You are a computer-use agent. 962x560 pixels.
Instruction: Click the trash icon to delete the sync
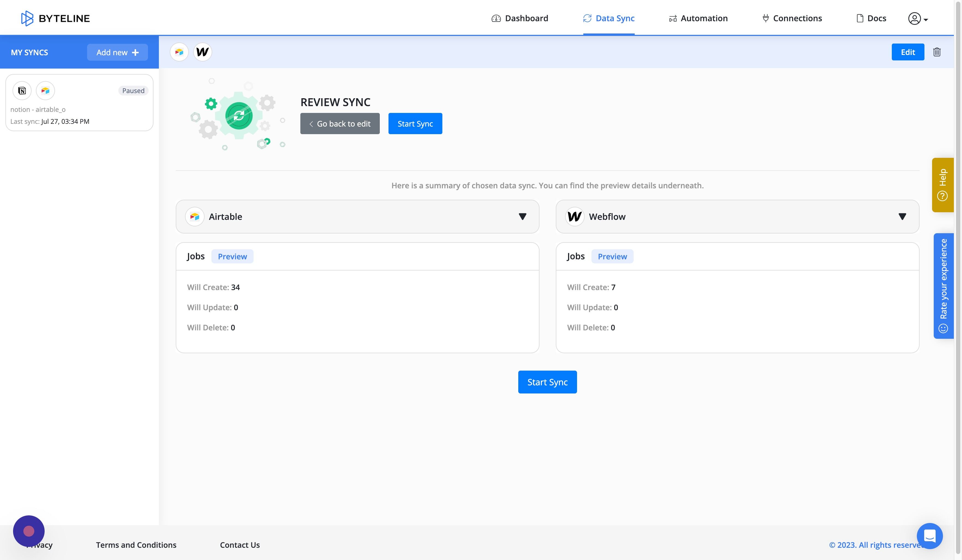(x=937, y=52)
